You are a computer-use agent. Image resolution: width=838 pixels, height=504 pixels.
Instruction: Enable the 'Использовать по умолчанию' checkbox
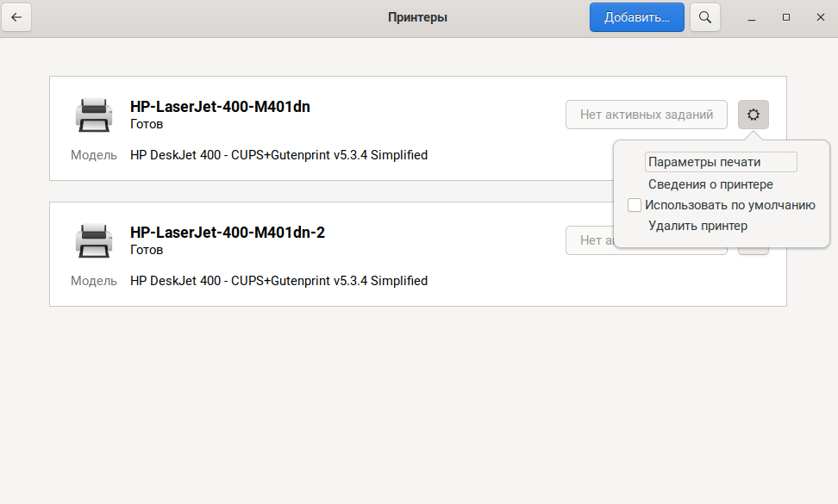click(x=635, y=205)
